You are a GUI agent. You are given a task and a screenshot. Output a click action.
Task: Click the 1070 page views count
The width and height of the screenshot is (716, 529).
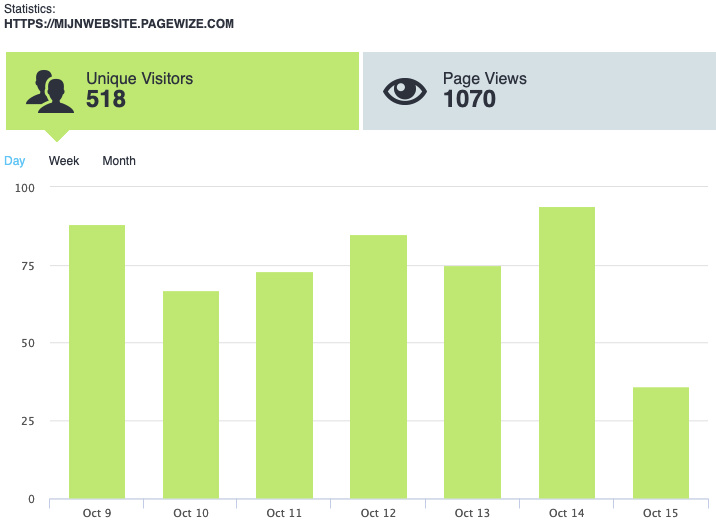469,99
